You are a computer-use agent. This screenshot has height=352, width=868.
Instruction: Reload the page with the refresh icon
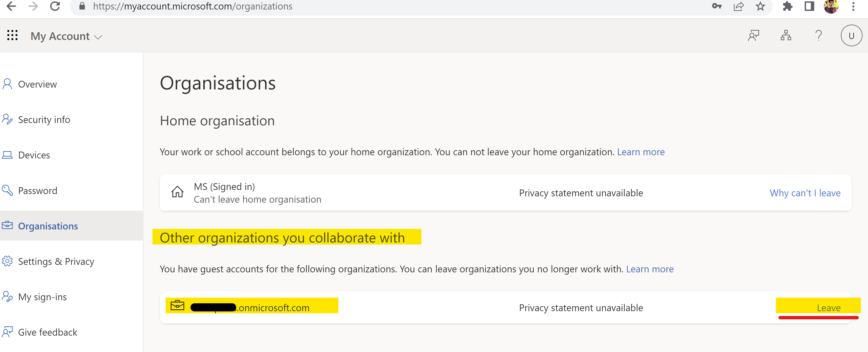click(55, 6)
